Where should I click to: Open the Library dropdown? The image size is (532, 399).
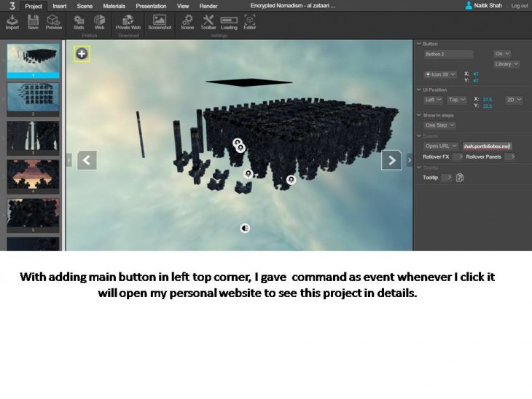point(506,64)
